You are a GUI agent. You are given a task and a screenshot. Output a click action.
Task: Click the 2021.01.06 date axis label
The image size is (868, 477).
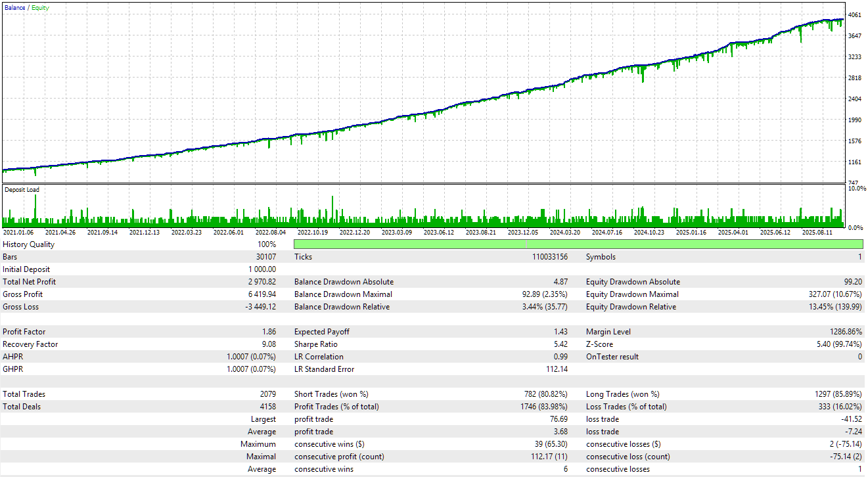tap(18, 232)
